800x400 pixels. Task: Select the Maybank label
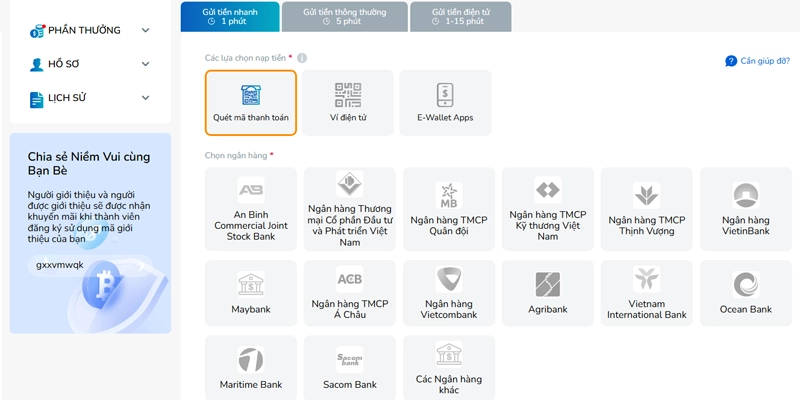[x=251, y=310]
